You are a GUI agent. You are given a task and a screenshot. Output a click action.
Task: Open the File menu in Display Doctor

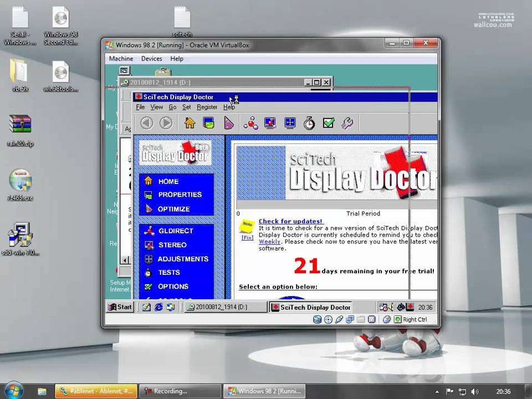140,107
